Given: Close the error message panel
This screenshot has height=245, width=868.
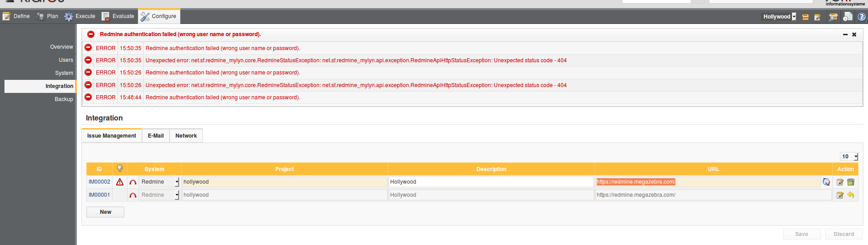Looking at the screenshot, I should [854, 35].
